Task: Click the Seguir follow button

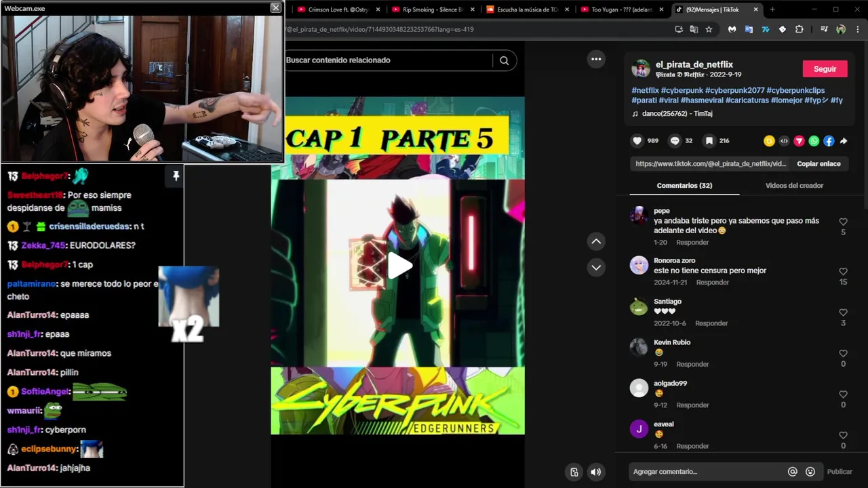Action: click(825, 69)
